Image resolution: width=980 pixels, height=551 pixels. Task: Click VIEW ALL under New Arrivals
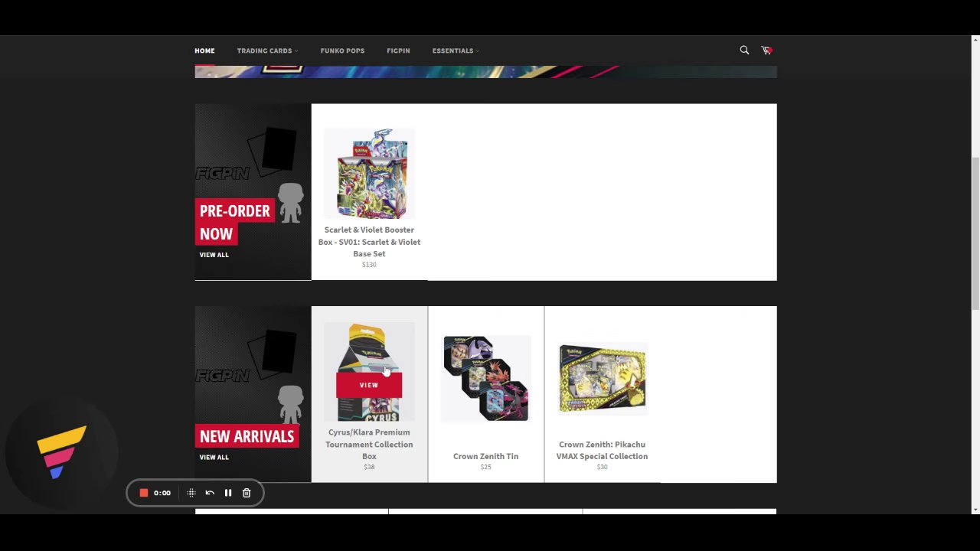tap(214, 457)
